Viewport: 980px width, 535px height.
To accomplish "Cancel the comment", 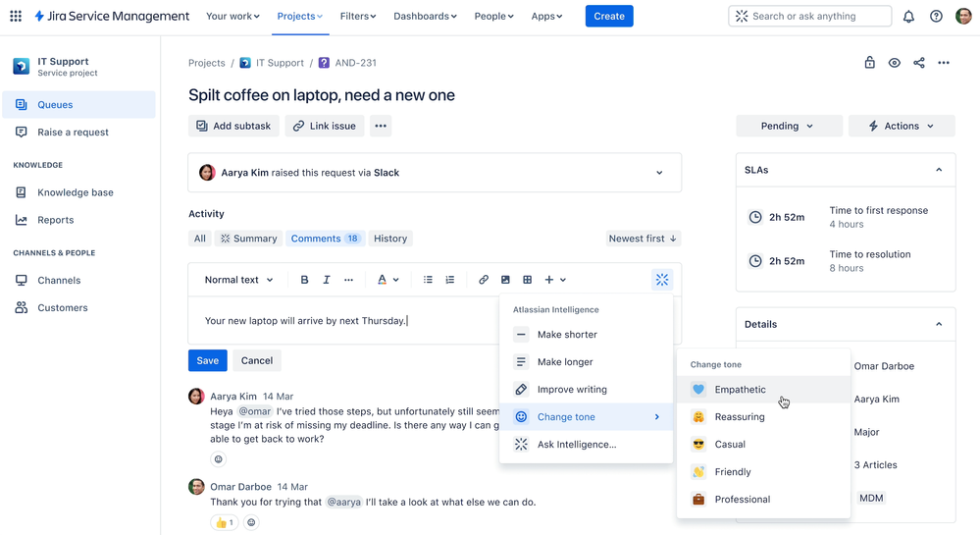I will [x=257, y=360].
